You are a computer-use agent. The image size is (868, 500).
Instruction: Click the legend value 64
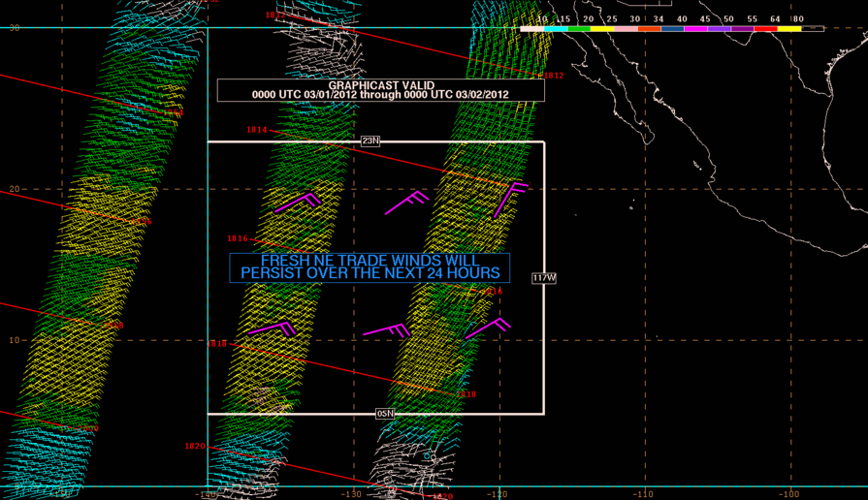pyautogui.click(x=775, y=19)
